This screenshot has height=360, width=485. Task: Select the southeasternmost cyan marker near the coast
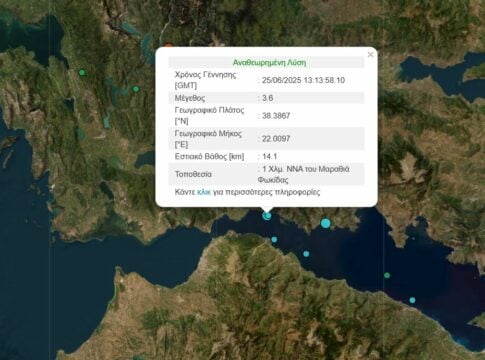(412, 300)
